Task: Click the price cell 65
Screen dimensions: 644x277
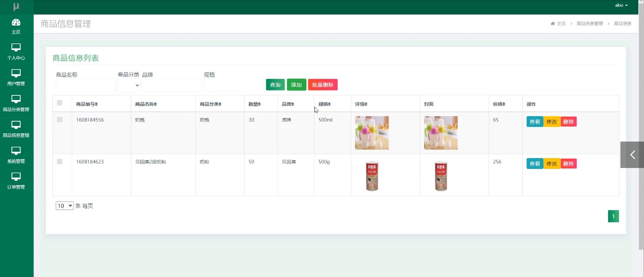Action: [x=496, y=120]
